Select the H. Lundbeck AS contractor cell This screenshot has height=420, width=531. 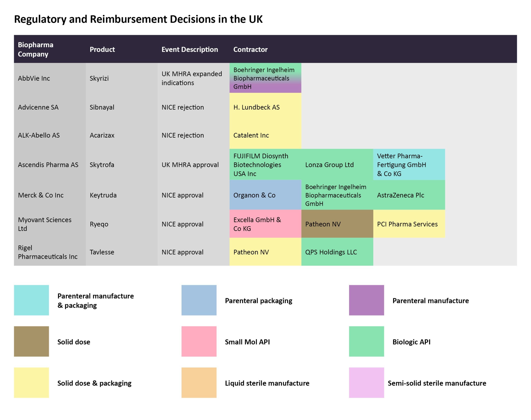pos(256,107)
